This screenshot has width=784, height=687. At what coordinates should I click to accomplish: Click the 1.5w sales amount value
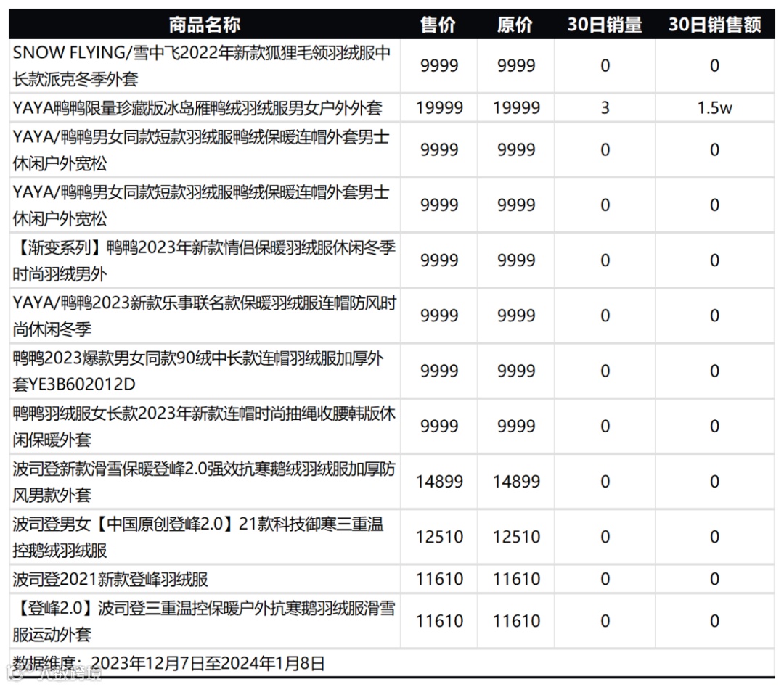click(x=714, y=107)
